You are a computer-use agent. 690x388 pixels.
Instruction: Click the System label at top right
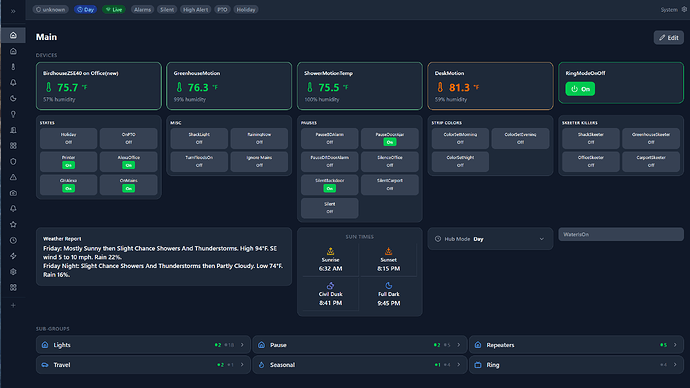click(669, 10)
